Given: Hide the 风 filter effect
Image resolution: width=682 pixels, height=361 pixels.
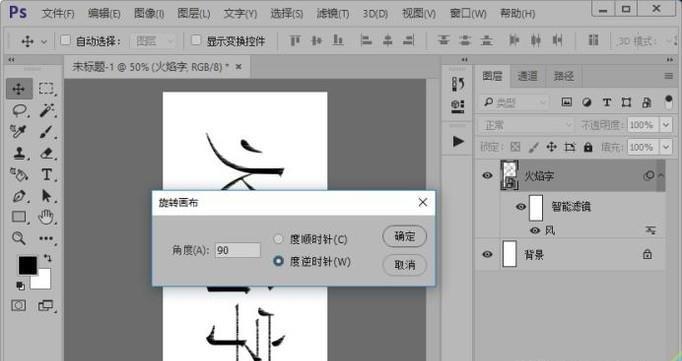Looking at the screenshot, I should tap(535, 231).
